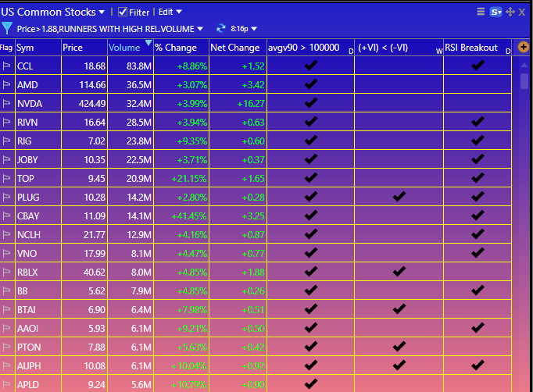533x392 pixels.
Task: Open the hamburger menu icon at top right
Action: 481,12
